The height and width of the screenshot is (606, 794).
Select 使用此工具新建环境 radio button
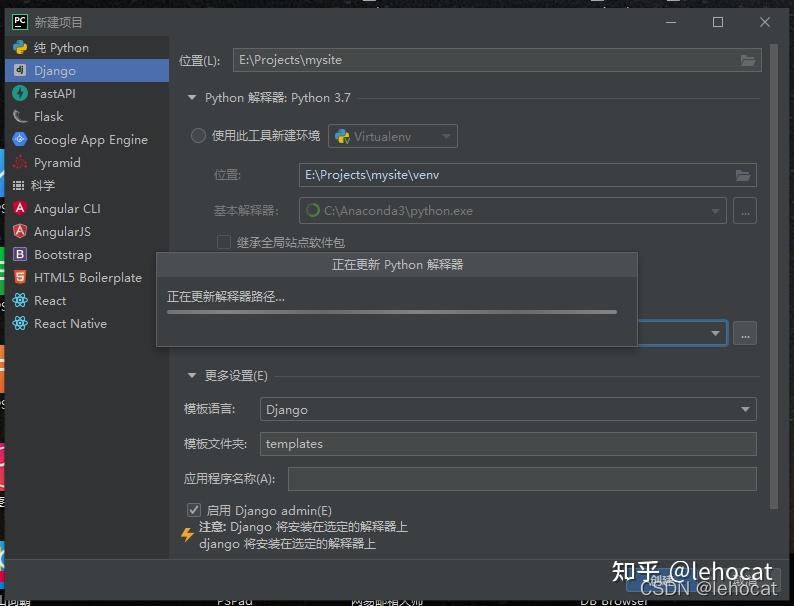(198, 136)
